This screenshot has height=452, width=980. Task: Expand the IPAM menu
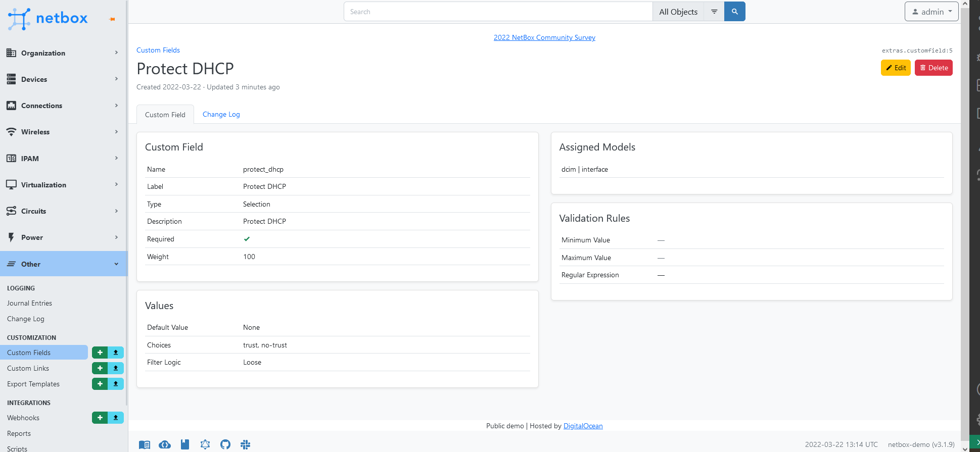point(63,159)
